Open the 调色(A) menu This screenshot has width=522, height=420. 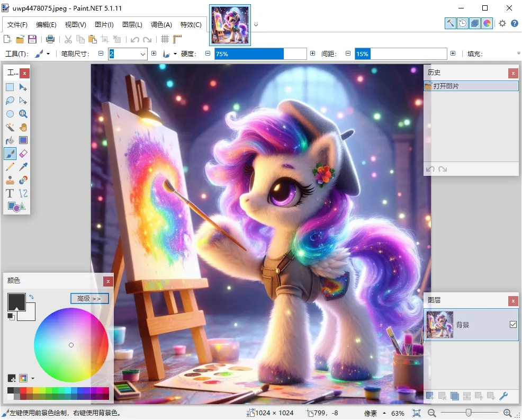click(x=161, y=25)
